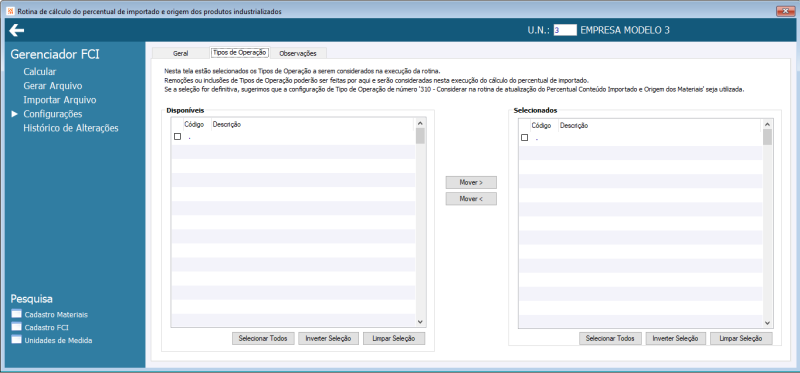Image resolution: width=800 pixels, height=373 pixels.
Task: Check the first row in Disponíveis list
Action: (178, 137)
